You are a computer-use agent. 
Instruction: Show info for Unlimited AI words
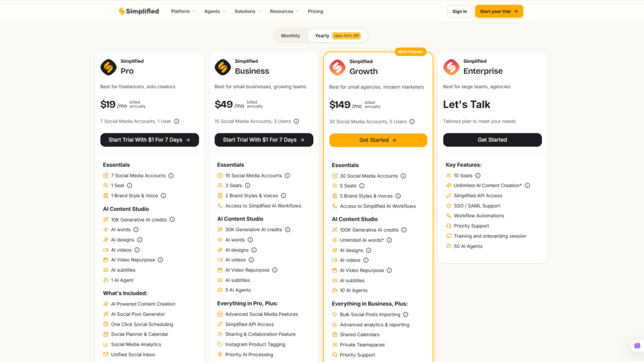[x=389, y=240]
